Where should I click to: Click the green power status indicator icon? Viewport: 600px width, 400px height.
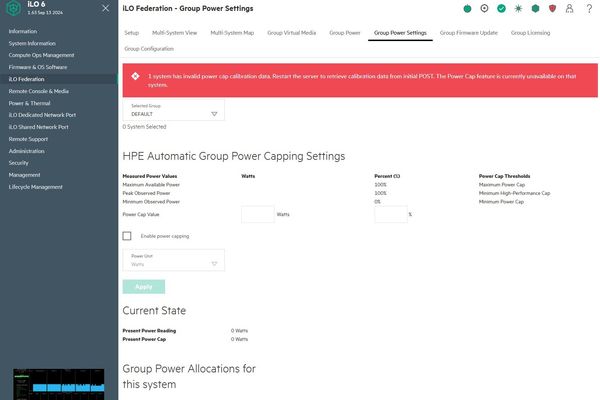(x=467, y=8)
